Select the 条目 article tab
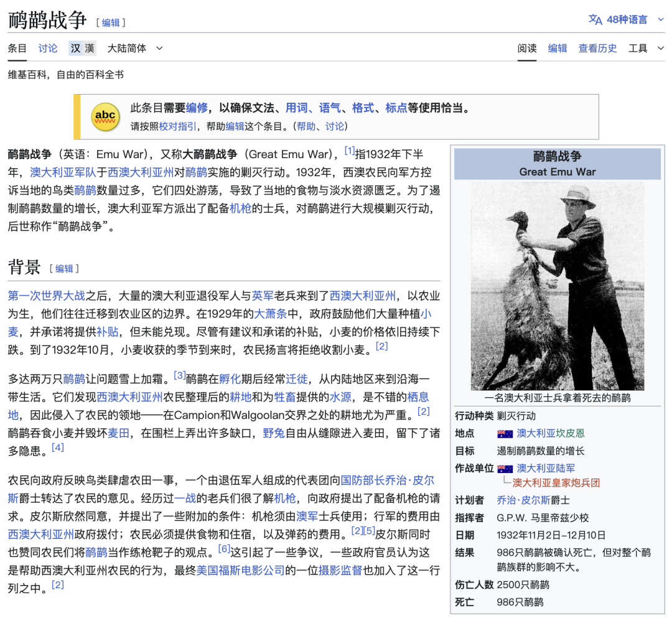The image size is (672, 618). pyautogui.click(x=17, y=49)
